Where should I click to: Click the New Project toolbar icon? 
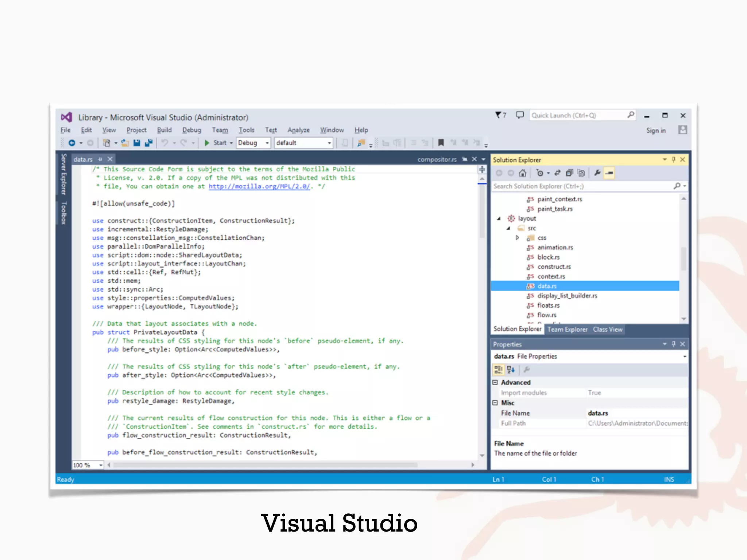(107, 143)
